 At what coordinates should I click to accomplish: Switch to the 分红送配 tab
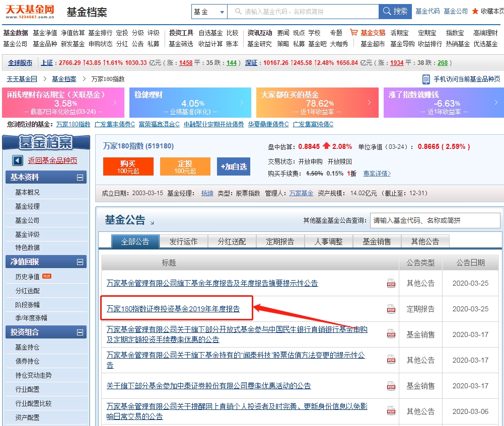point(232,241)
